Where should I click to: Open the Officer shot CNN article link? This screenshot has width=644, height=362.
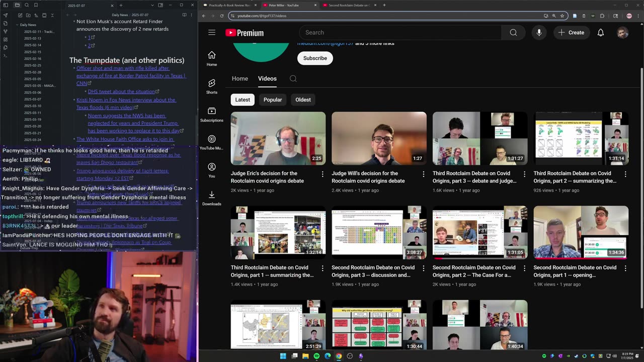[131, 75]
